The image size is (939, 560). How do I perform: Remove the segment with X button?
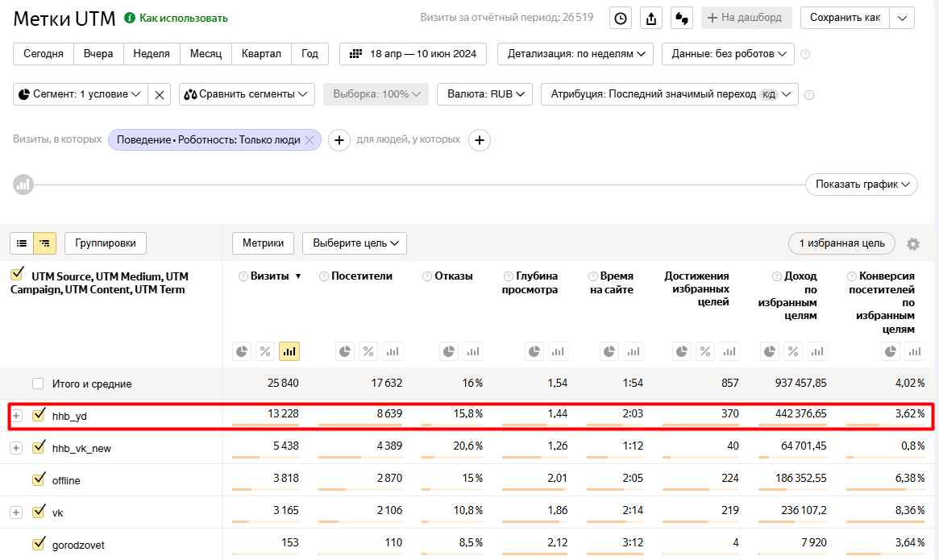[160, 94]
